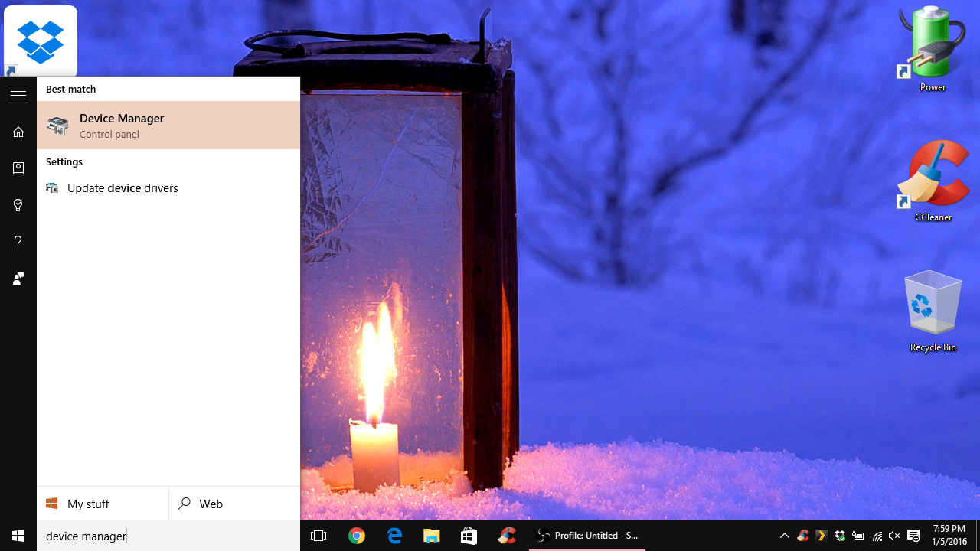The height and width of the screenshot is (551, 980).
Task: Expand the Cortana hamburger menu
Action: [x=18, y=96]
